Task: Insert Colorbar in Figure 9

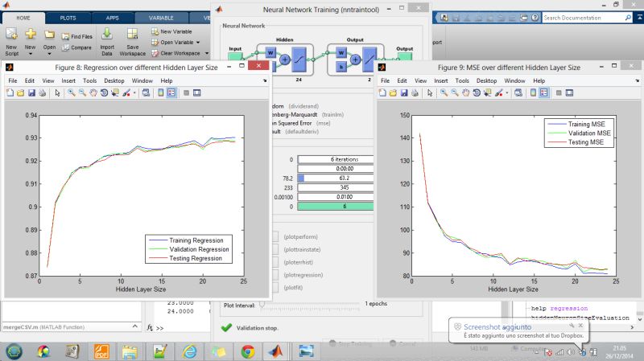Action: point(533,93)
